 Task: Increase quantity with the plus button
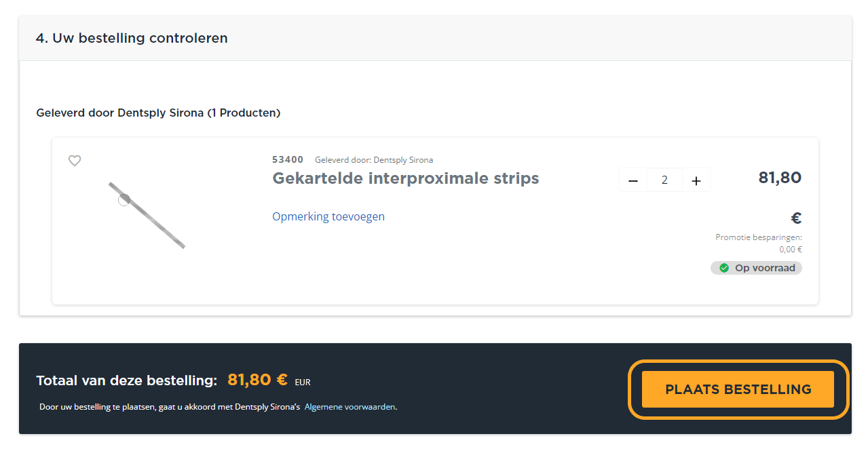pyautogui.click(x=696, y=180)
